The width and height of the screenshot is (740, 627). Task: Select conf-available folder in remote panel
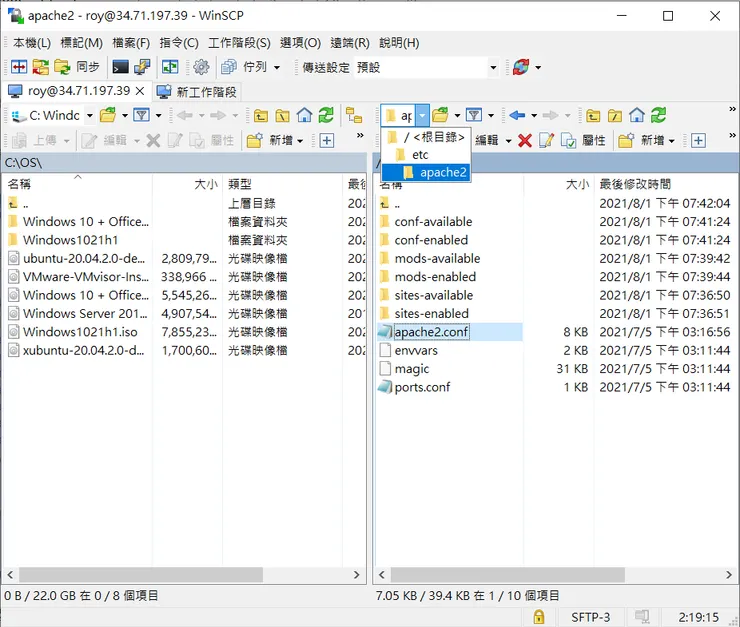(x=433, y=222)
